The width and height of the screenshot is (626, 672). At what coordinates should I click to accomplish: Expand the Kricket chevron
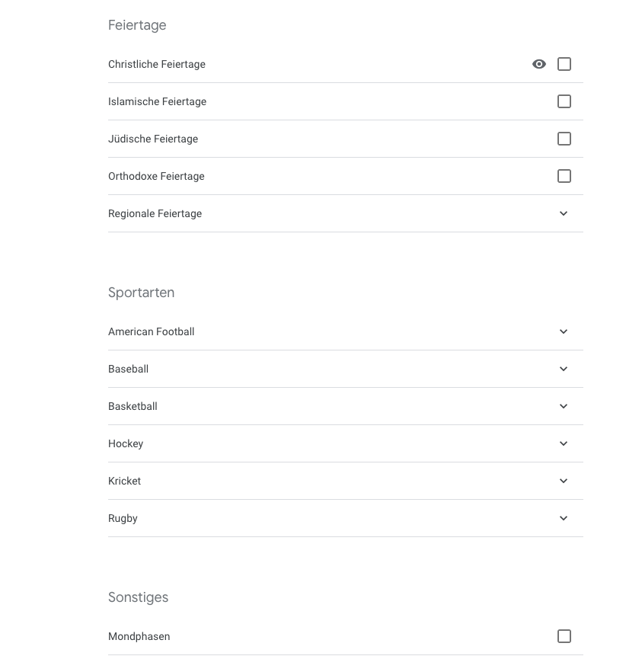click(564, 481)
